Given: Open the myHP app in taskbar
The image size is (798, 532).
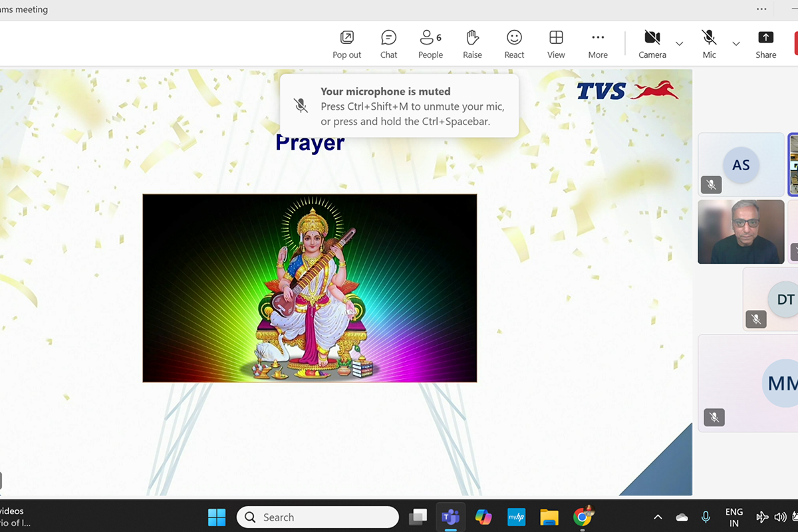Looking at the screenshot, I should pyautogui.click(x=516, y=517).
